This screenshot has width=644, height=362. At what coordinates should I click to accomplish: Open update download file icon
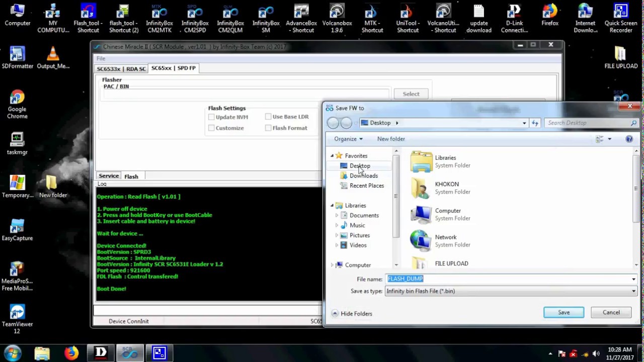pos(479,19)
